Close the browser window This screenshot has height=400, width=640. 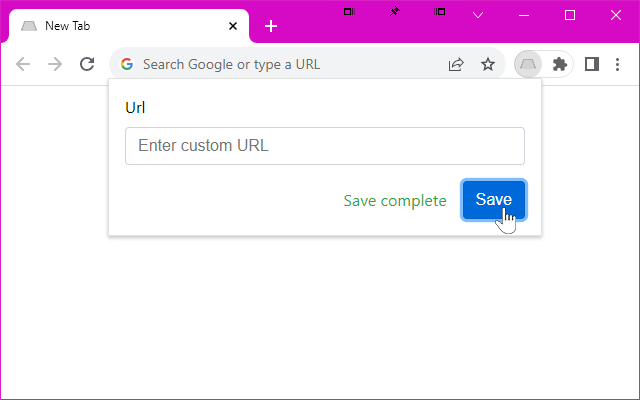[x=616, y=15]
